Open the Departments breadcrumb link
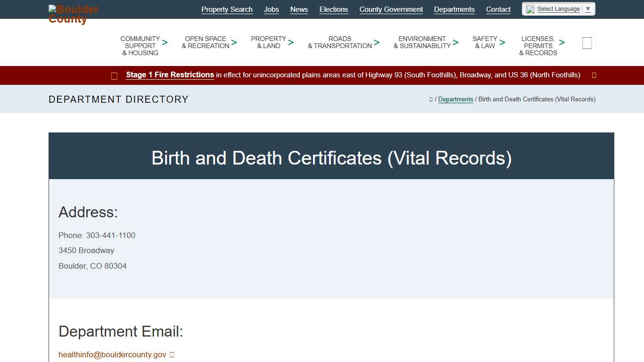The image size is (644, 362). point(455,99)
